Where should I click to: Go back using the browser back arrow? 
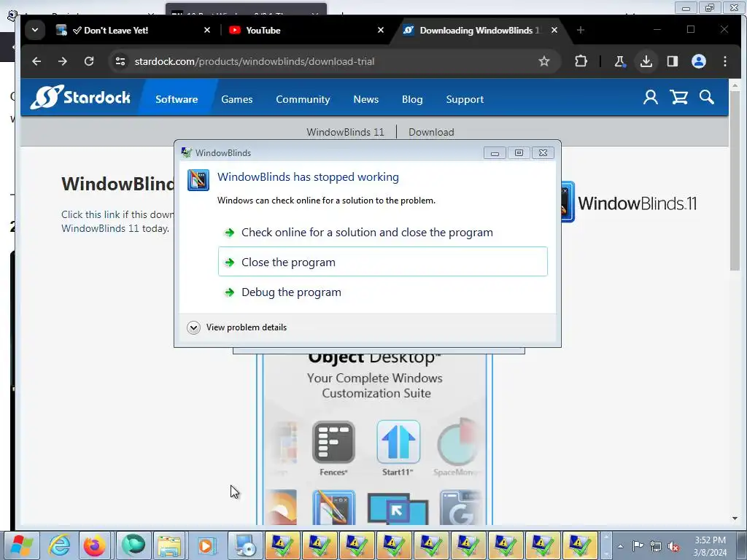pyautogui.click(x=36, y=61)
